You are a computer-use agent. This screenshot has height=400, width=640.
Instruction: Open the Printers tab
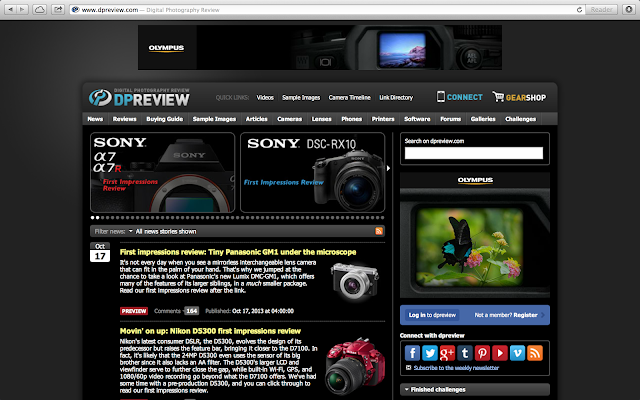[x=383, y=119]
